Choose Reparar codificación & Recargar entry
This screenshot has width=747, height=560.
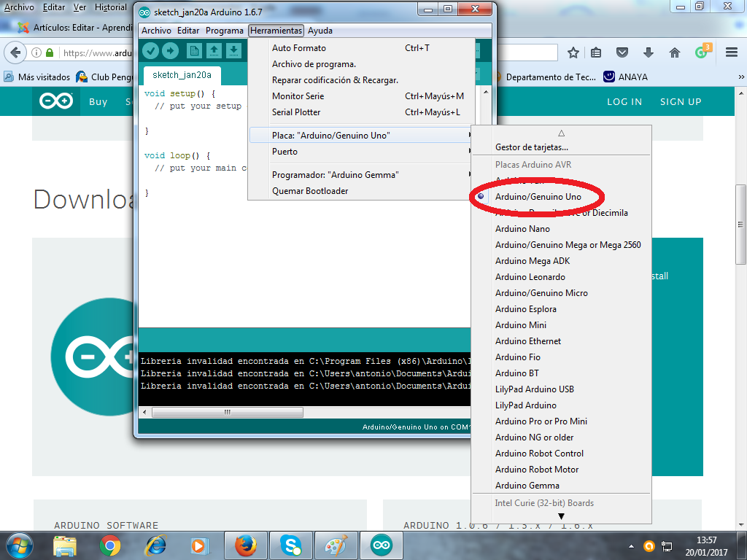(361, 80)
